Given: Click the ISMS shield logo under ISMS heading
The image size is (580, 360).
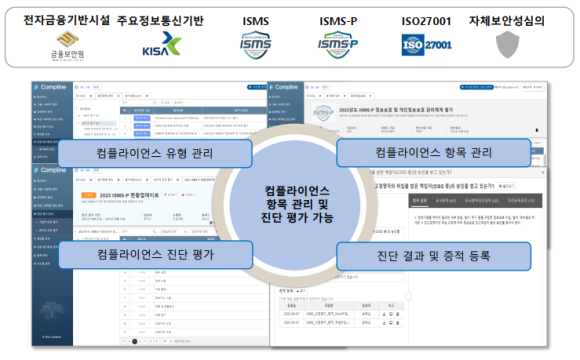Looking at the screenshot, I should point(255,45).
